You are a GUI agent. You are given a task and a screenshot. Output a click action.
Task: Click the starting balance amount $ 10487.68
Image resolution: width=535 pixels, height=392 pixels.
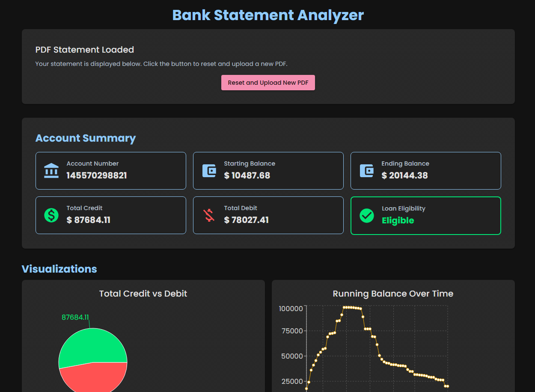click(x=247, y=175)
